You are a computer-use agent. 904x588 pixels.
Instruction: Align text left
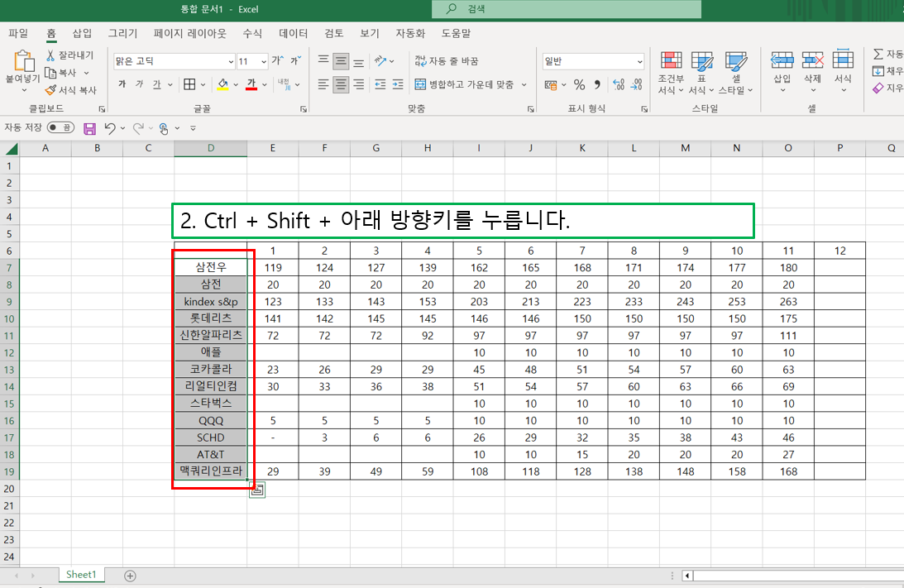click(323, 84)
